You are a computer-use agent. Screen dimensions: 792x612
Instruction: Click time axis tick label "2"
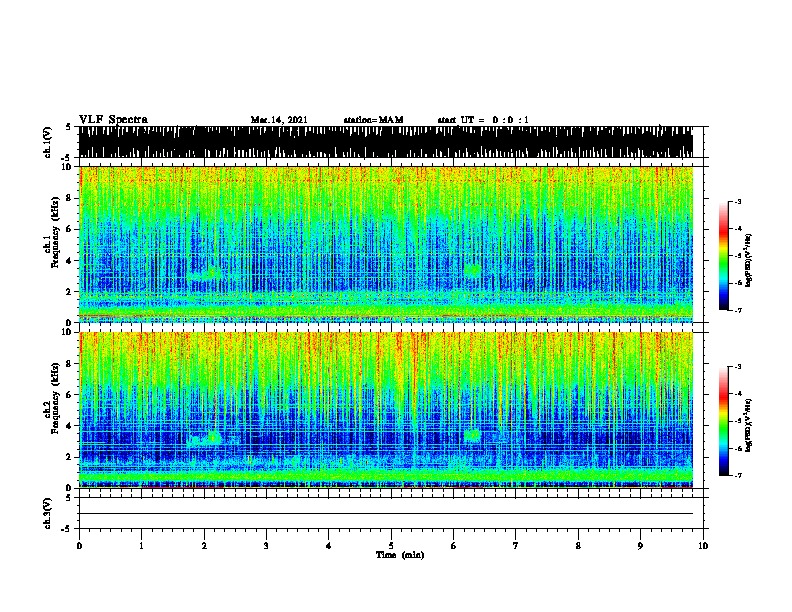click(x=204, y=546)
